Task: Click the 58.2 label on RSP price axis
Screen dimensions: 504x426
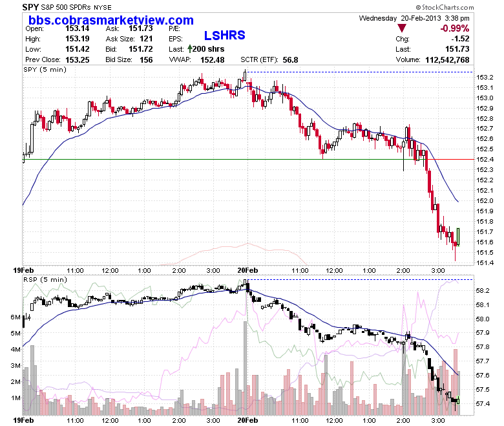Action: pyautogui.click(x=482, y=291)
